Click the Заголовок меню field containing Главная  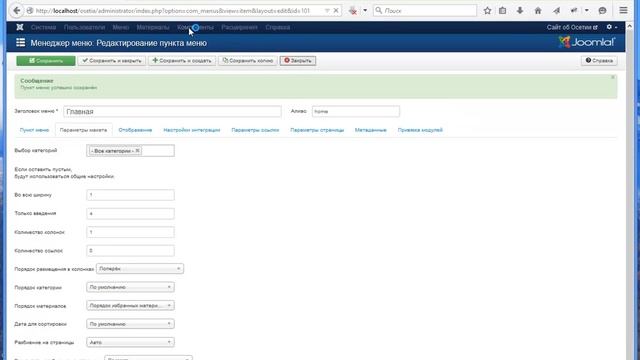[172, 111]
